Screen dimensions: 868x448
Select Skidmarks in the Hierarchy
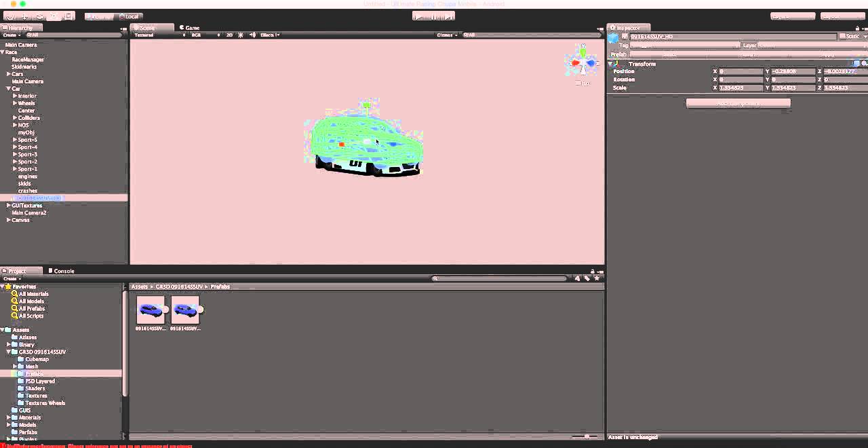(24, 67)
